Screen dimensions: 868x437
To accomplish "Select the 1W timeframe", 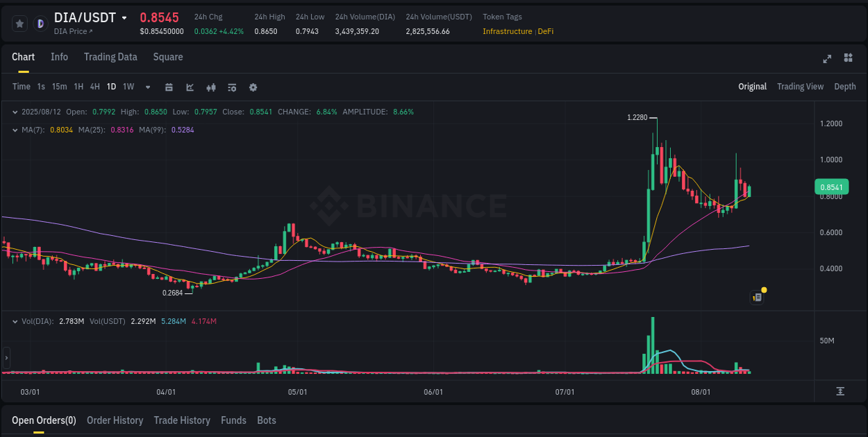I will coord(128,87).
